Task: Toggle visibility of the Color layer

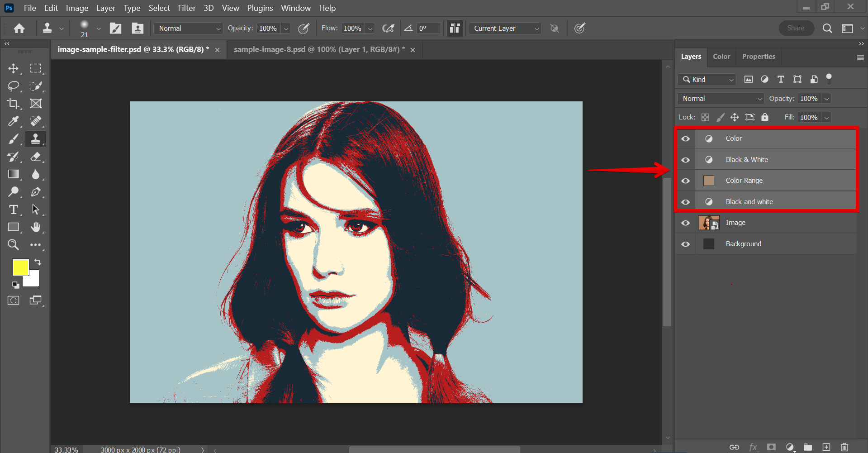Action: tap(685, 138)
